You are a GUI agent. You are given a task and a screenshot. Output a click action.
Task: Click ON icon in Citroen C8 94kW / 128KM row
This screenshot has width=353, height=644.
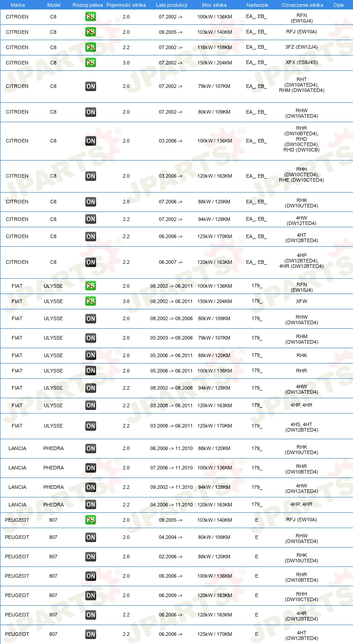90,219
